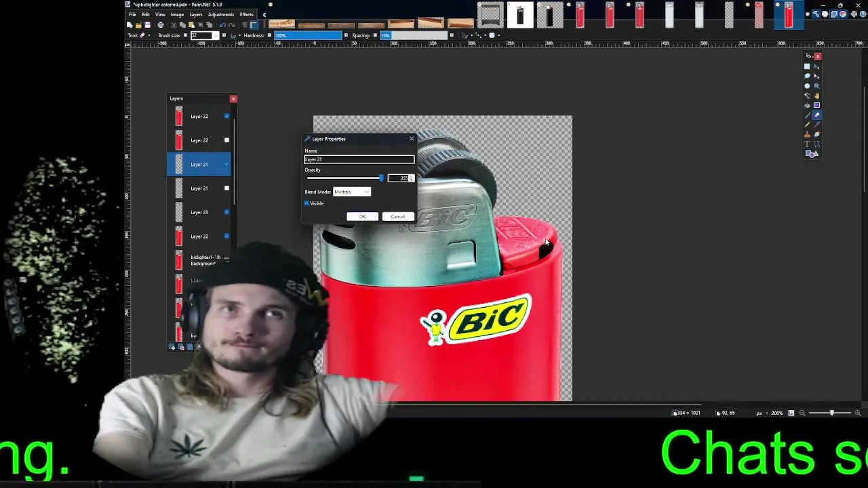Select the Text tool
The height and width of the screenshot is (488, 868).
(807, 144)
